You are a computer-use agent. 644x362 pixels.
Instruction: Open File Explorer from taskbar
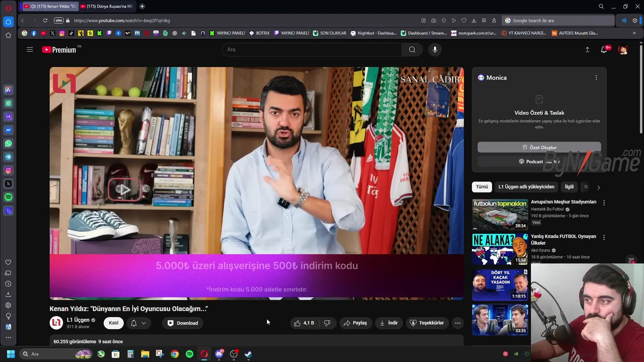pyautogui.click(x=145, y=354)
